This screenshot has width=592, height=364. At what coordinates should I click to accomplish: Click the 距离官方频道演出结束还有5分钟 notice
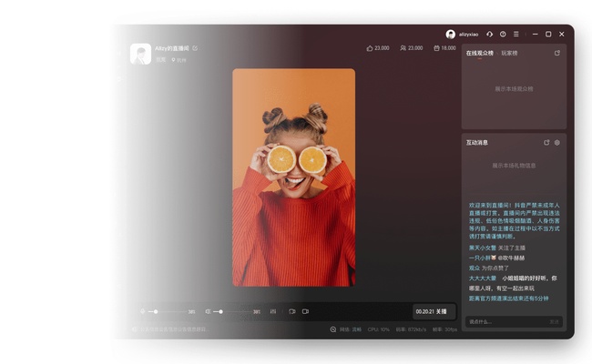click(508, 298)
